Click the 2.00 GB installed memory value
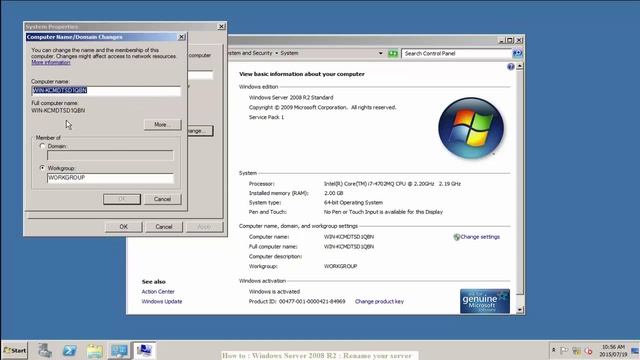640x360 pixels. (333, 193)
